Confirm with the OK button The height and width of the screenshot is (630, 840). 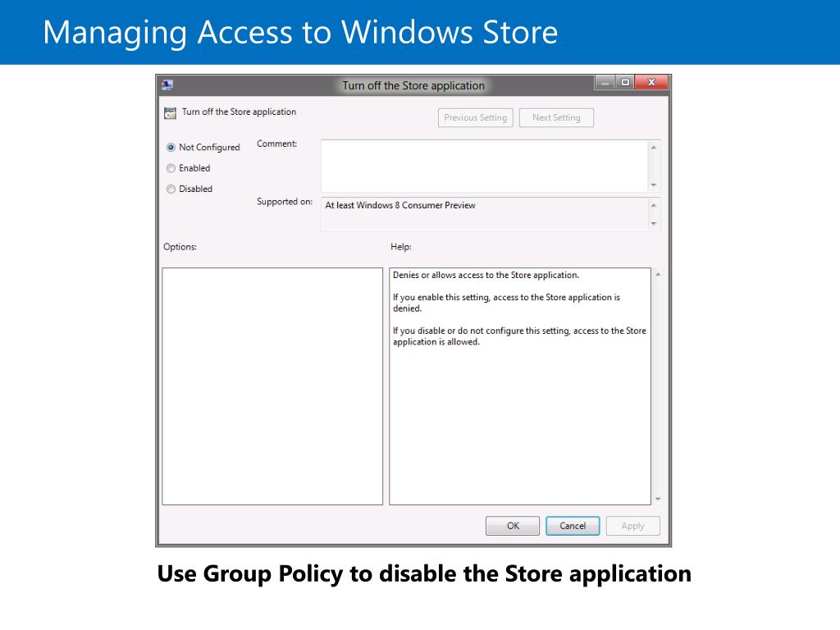pyautogui.click(x=513, y=526)
